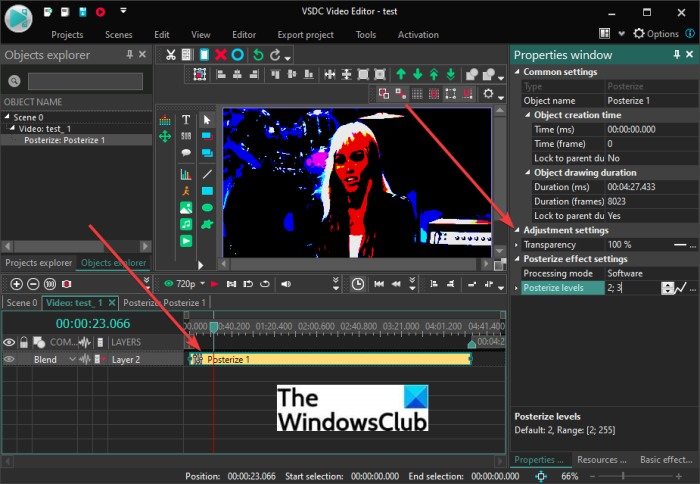Viewport: 700px width, 484px height.
Task: Toggle the lock icon in layers header
Action: [24, 342]
